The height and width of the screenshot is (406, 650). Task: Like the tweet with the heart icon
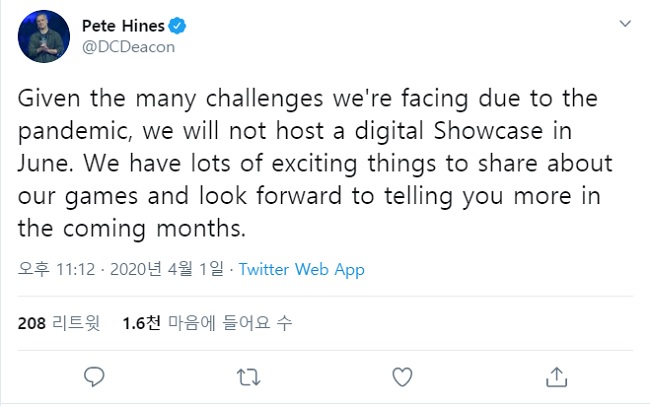point(402,376)
